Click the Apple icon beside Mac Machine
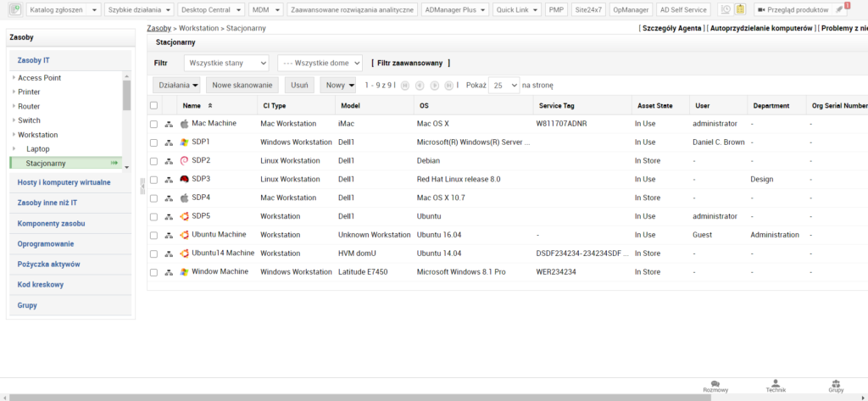 184,124
